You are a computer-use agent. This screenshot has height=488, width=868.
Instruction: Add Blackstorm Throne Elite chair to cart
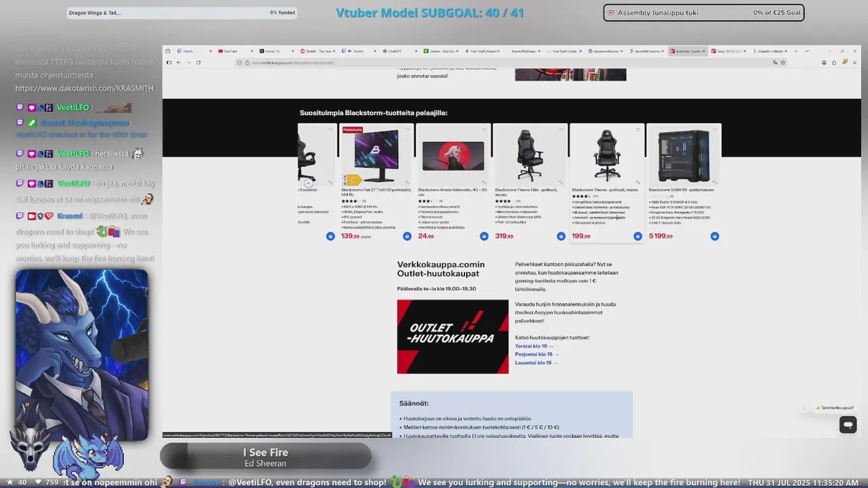point(561,236)
